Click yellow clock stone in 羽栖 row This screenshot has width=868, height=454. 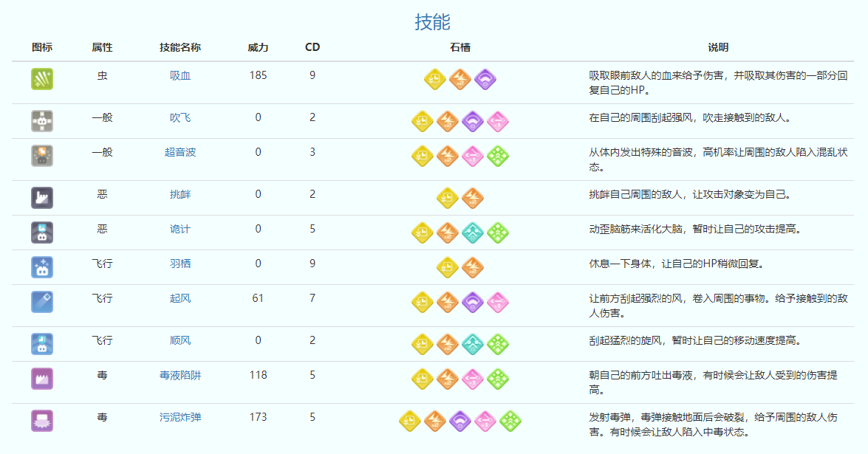tap(447, 268)
